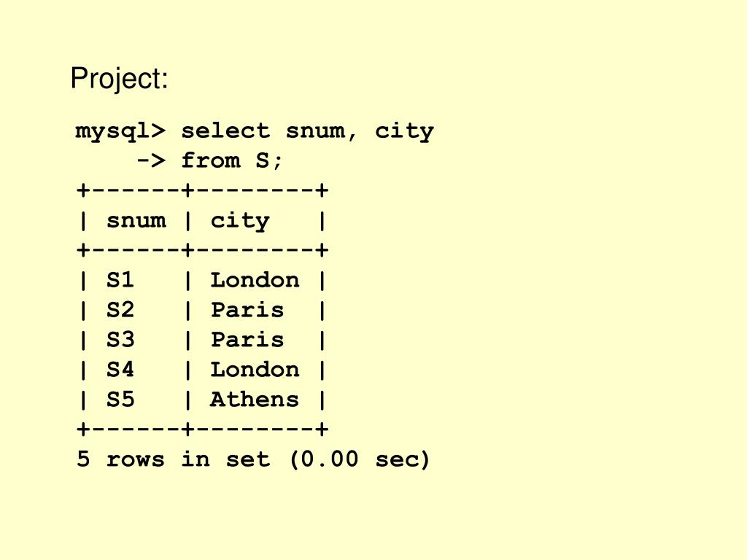Screen dimensions: 747x560
Task: Click the "from S;" query line
Action: pos(231,160)
